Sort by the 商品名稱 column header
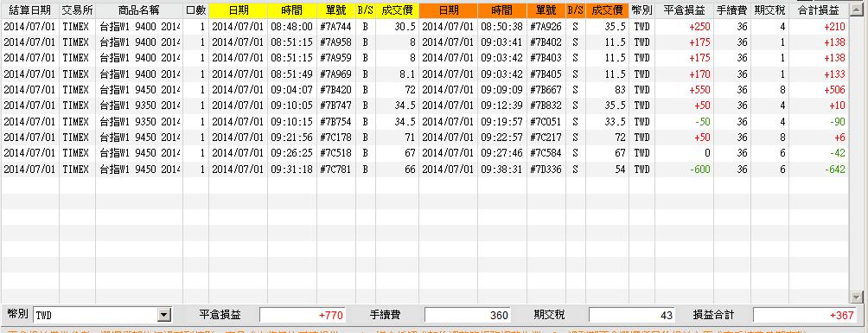 pos(139,10)
